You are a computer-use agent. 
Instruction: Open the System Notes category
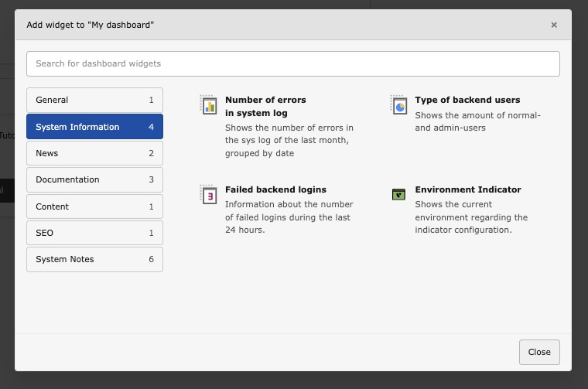95,259
